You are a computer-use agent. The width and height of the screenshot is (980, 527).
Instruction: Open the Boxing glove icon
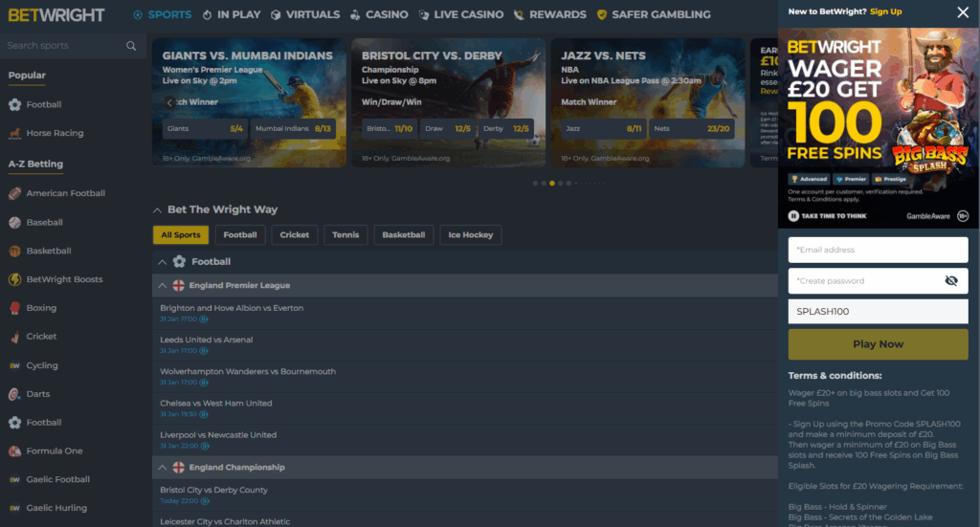point(14,308)
